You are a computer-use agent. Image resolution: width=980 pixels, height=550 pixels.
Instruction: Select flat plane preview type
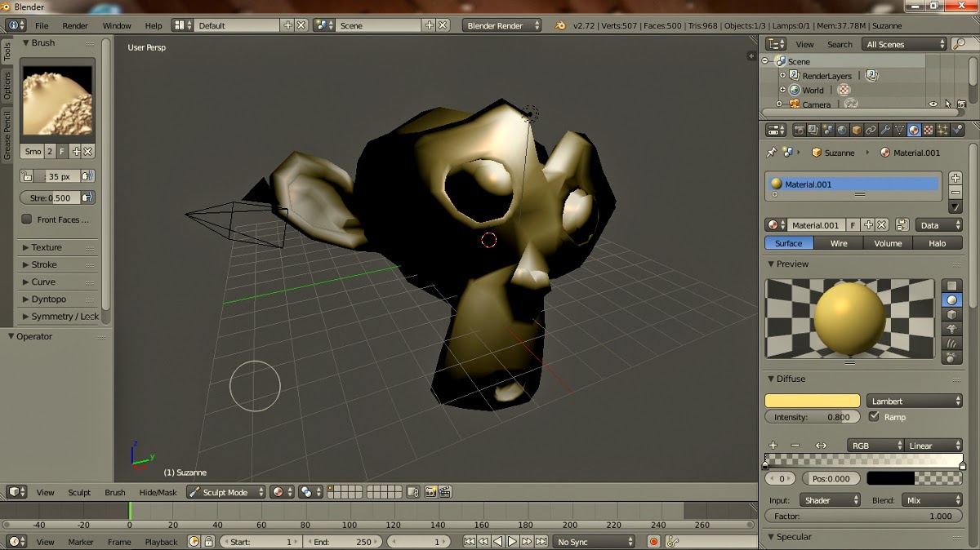(951, 286)
